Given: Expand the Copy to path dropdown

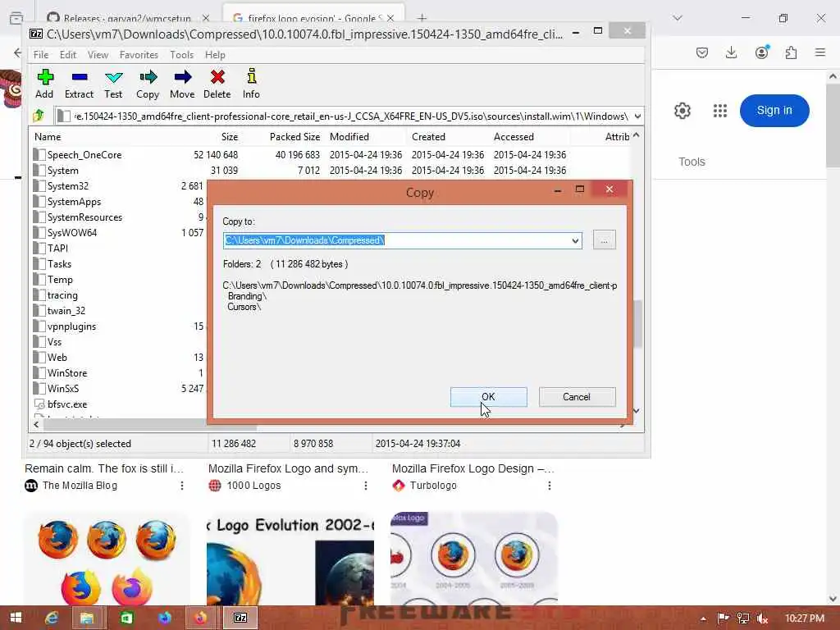Looking at the screenshot, I should pos(575,240).
